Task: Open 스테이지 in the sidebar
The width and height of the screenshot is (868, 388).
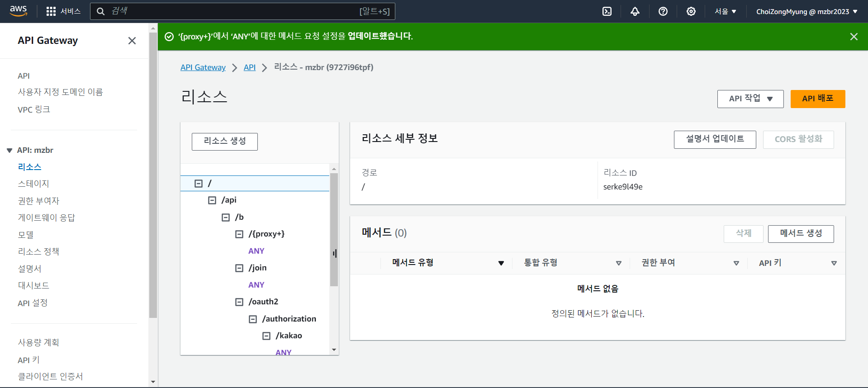Action: [x=33, y=184]
